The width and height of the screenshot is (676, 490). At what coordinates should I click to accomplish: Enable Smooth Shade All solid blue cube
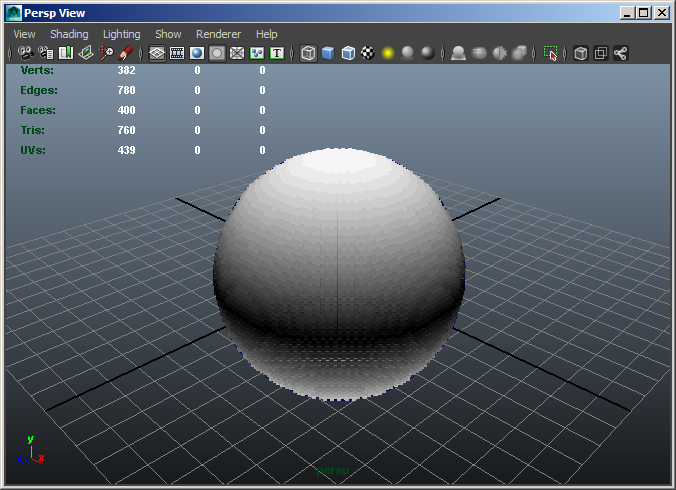click(328, 53)
